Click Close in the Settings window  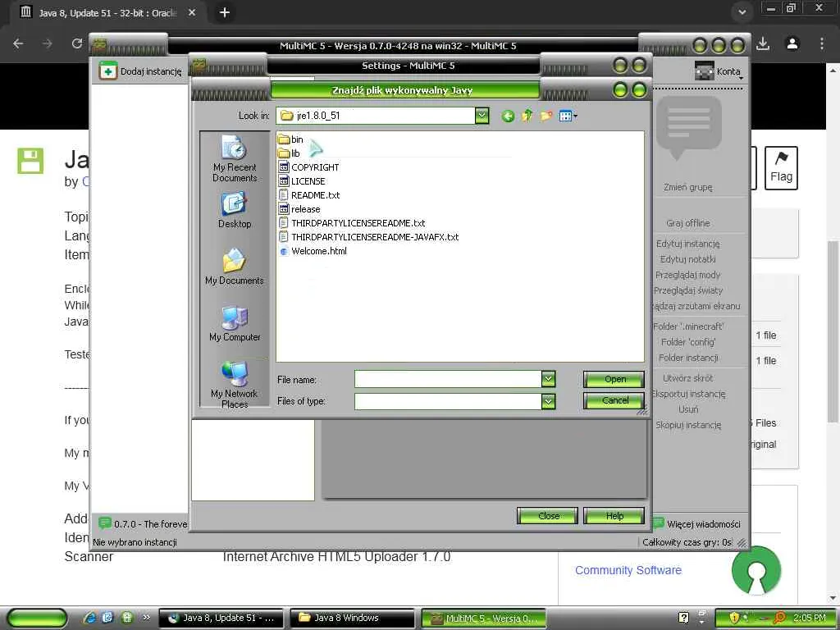tap(547, 516)
